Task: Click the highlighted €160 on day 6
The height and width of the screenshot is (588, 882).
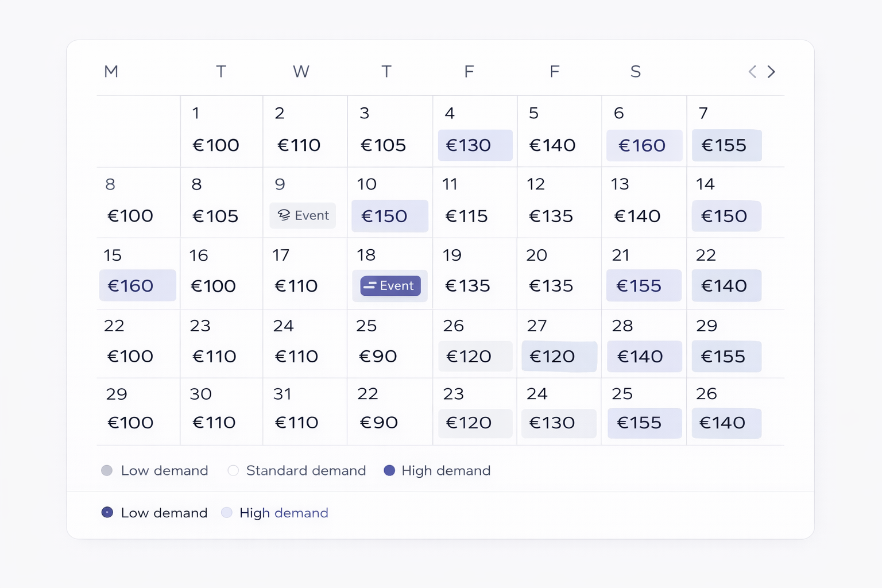Action: [644, 145]
